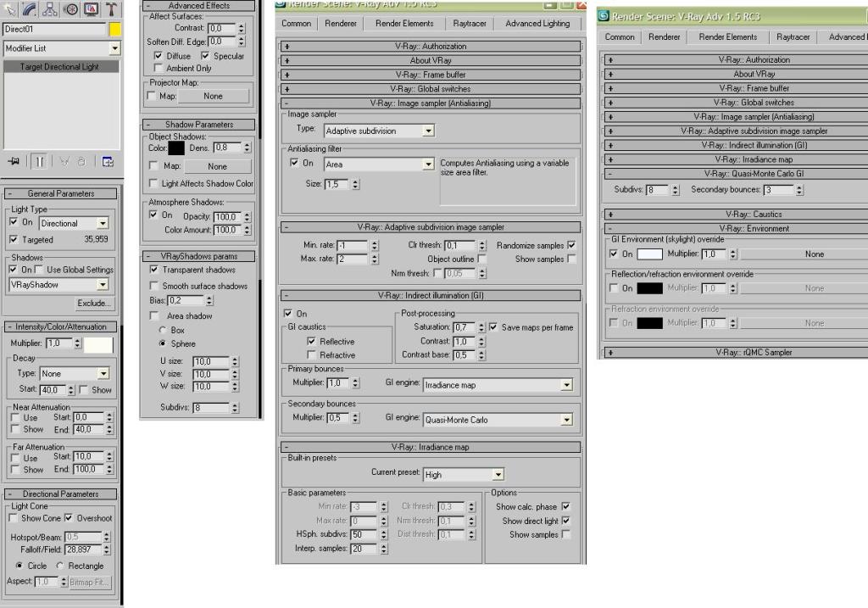Image resolution: width=868 pixels, height=608 pixels.
Task: Select Target Directional Light in modifier stack
Action: pyautogui.click(x=61, y=66)
